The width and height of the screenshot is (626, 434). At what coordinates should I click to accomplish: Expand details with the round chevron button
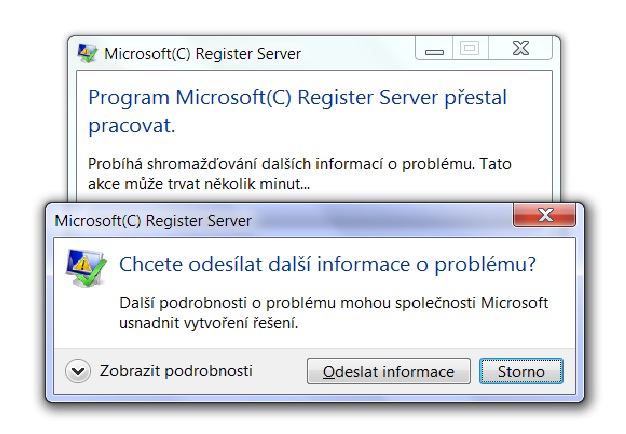tap(78, 371)
